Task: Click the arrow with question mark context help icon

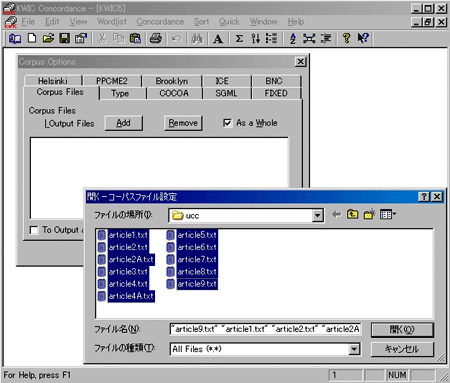Action: pos(363,38)
